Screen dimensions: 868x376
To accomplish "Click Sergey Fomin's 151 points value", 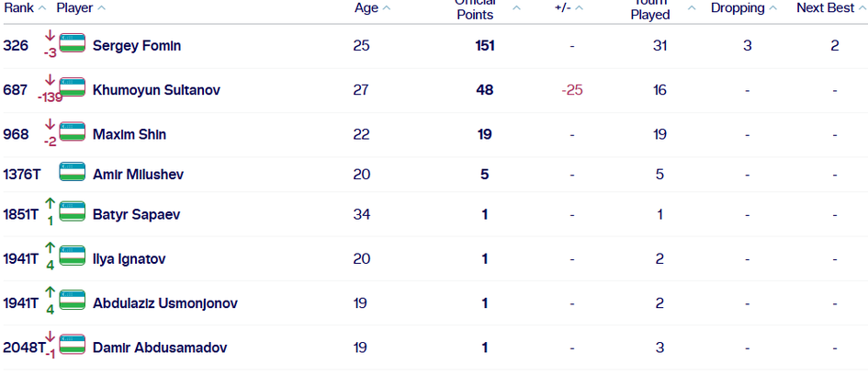I will click(x=485, y=45).
